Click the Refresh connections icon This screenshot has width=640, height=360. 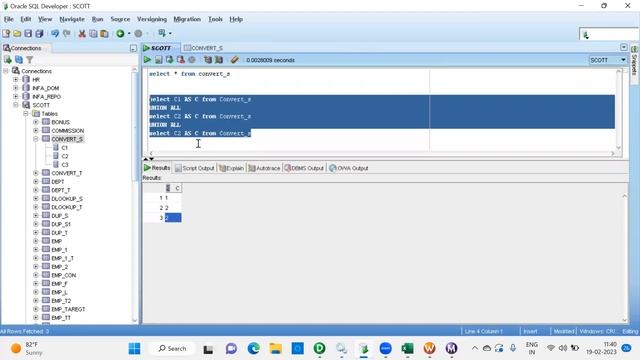coord(19,60)
